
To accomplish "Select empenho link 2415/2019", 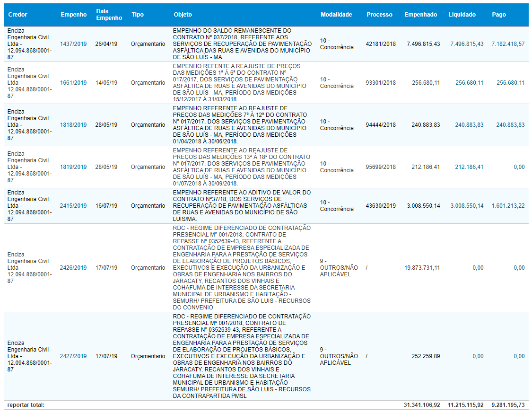I will (73, 206).
